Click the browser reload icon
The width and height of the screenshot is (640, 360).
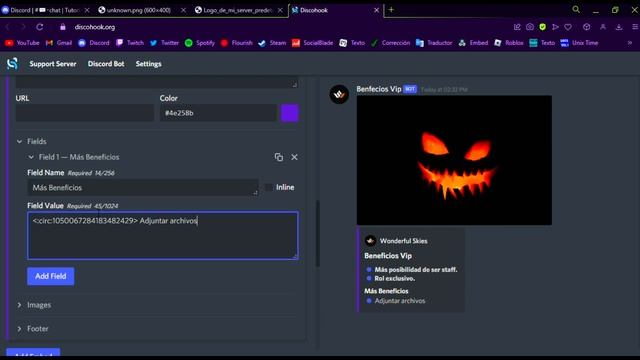coord(40,27)
